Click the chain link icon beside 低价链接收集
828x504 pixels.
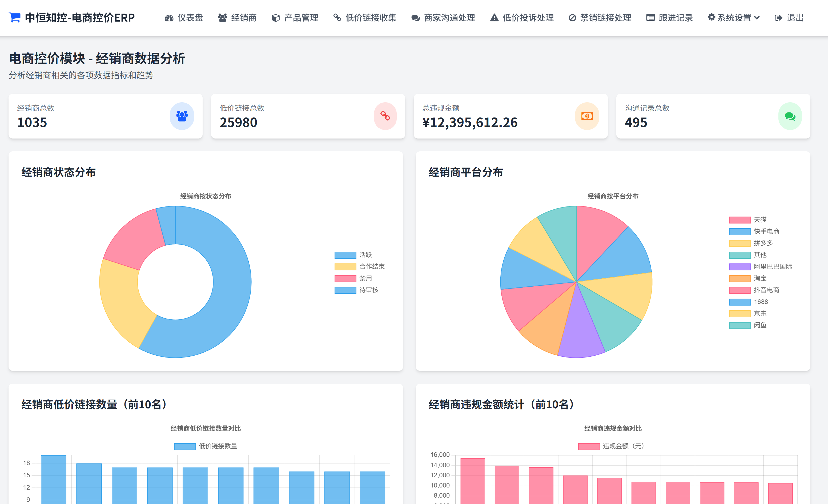pos(337,18)
